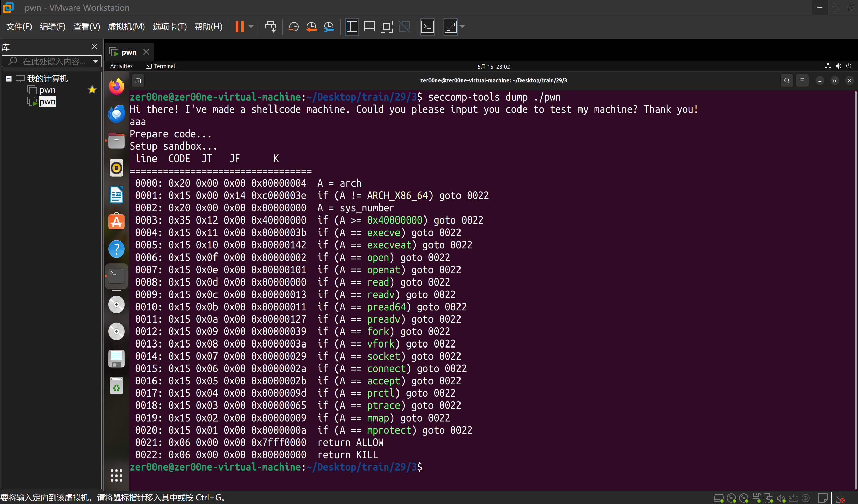This screenshot has width=858, height=504.
Task: Close the 库 library panel
Action: (x=94, y=46)
